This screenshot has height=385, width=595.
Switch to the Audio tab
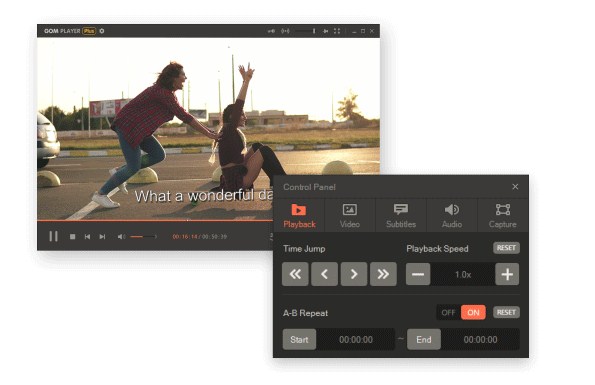pos(452,215)
